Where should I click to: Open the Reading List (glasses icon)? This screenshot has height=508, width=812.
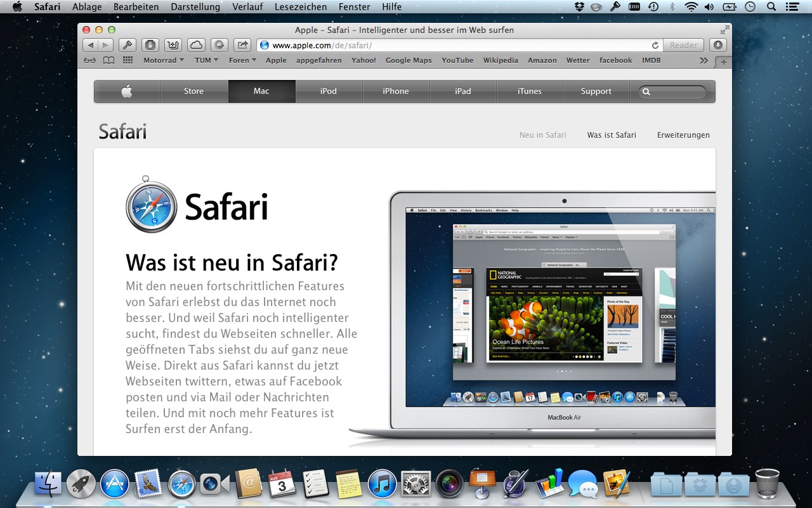[89, 60]
